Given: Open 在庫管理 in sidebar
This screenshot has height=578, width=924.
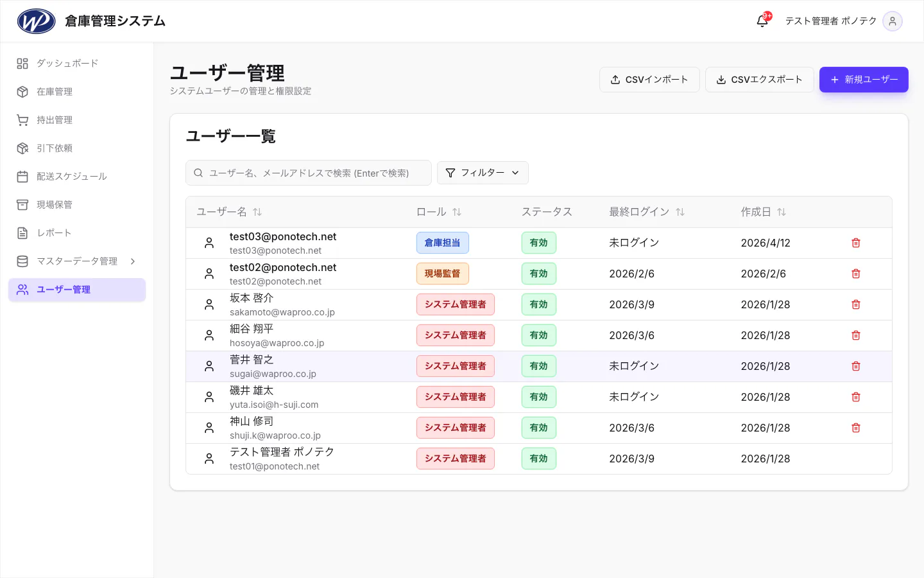Looking at the screenshot, I should coord(77,92).
